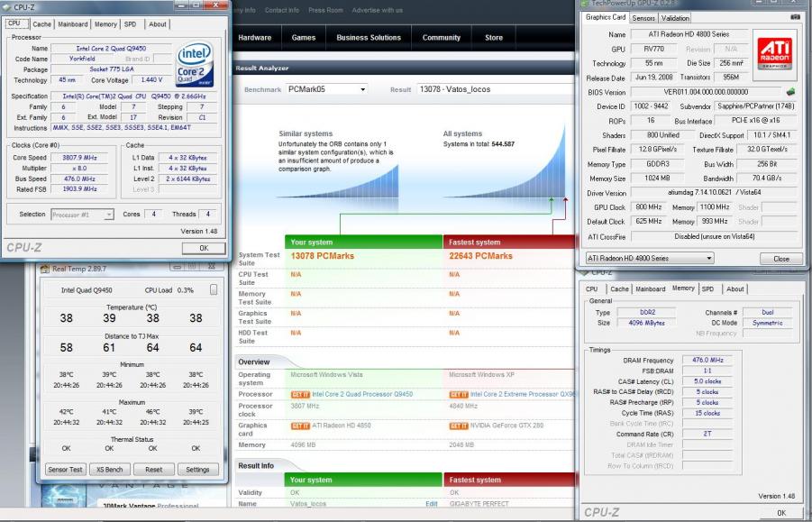Click OK in the bottom-right CPU-Z window
The image size is (812, 522).
[781, 513]
